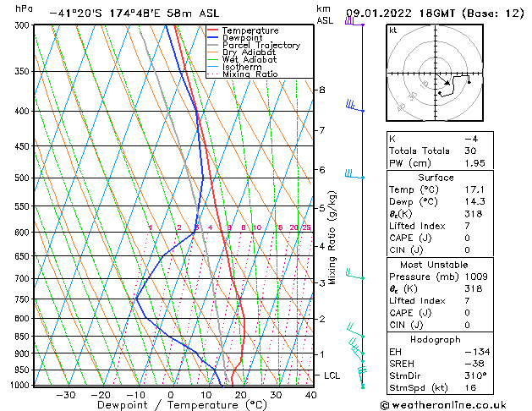Click the 500 hPa pressure label
This screenshot has width=532, height=411.
[x=24, y=178]
